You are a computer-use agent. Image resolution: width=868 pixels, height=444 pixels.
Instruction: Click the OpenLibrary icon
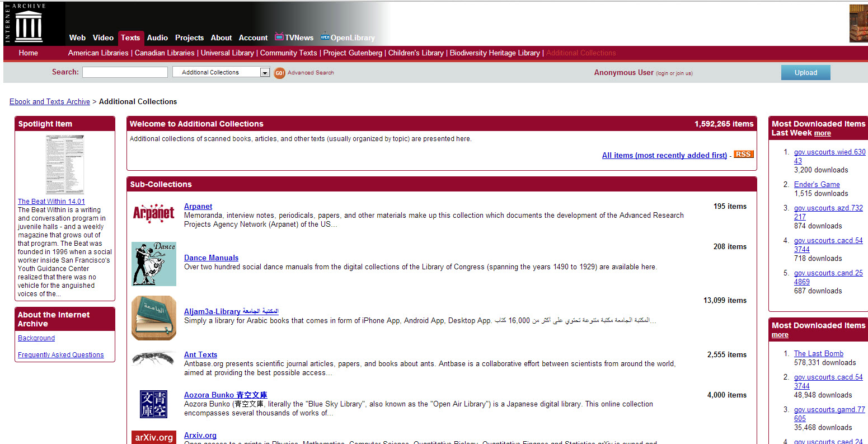pos(325,38)
